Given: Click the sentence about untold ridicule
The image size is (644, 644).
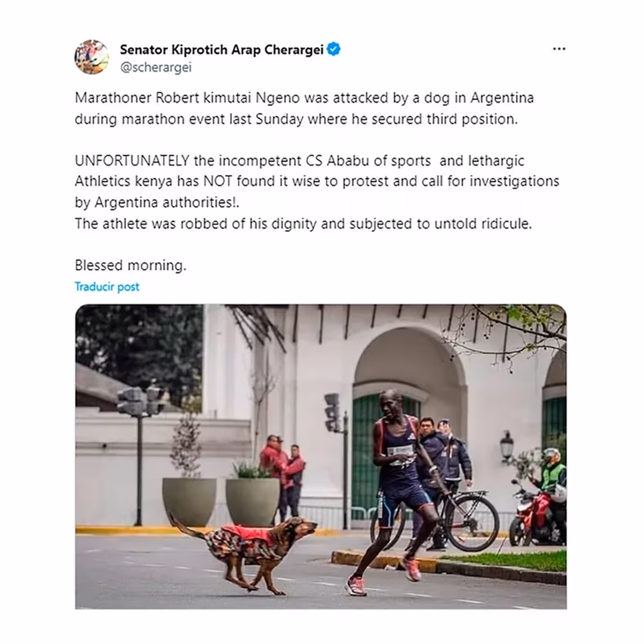Looking at the screenshot, I should [303, 223].
